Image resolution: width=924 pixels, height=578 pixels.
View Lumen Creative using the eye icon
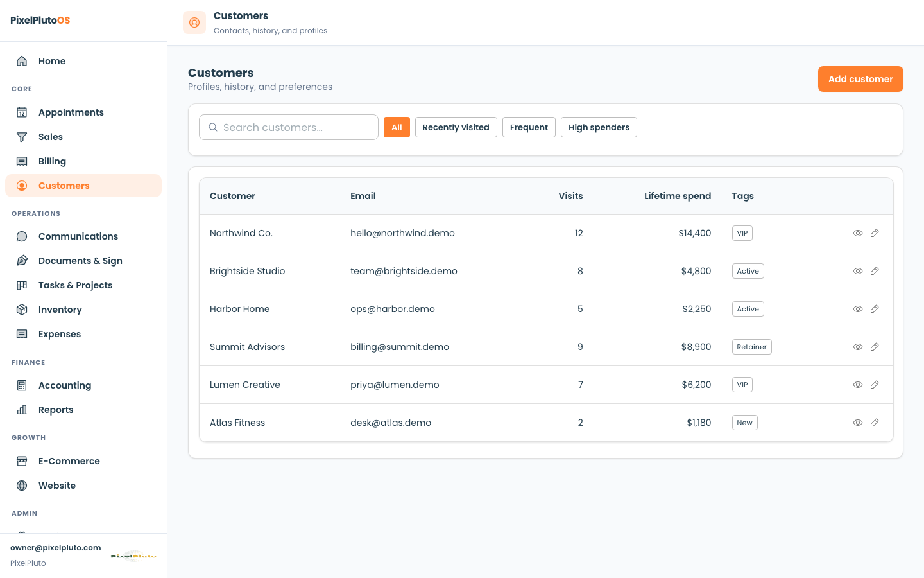tap(858, 385)
